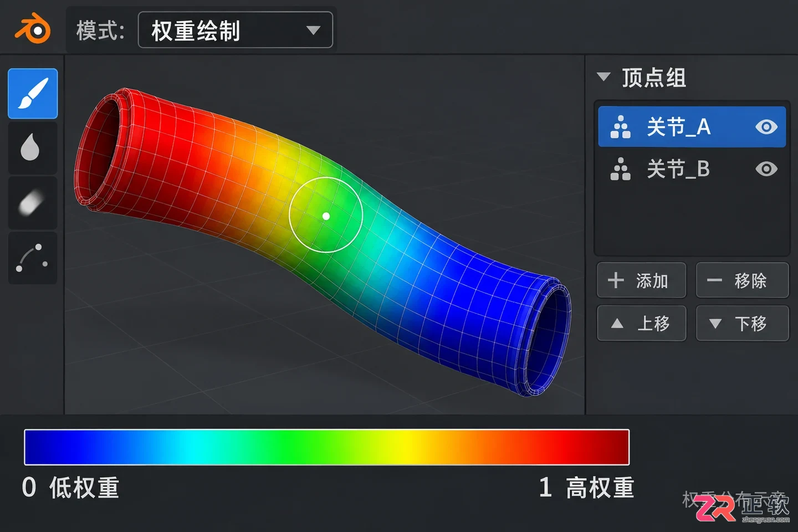The image size is (798, 532).
Task: Click the 关节_A vertex group icon
Action: click(x=620, y=127)
